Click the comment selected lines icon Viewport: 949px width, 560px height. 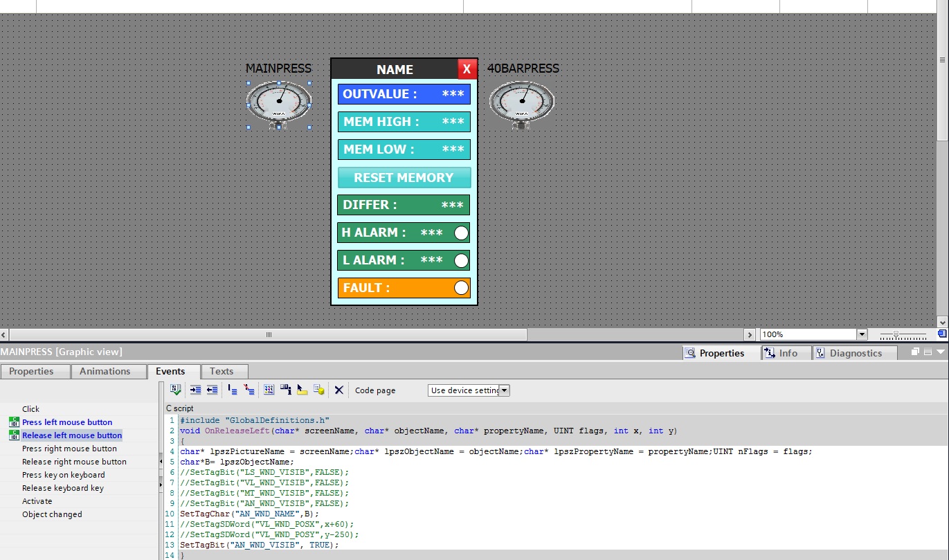(232, 390)
